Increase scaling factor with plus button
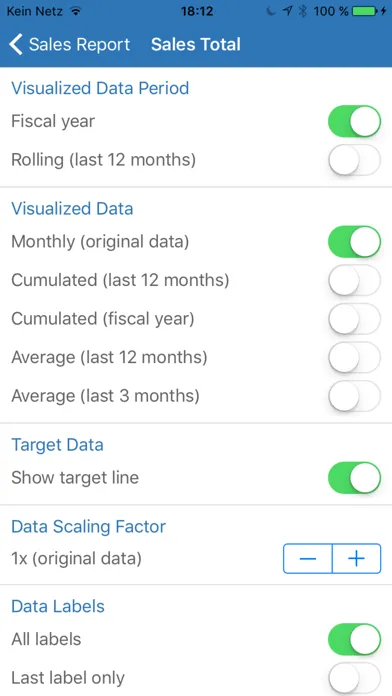The width and height of the screenshot is (392, 696). [356, 558]
